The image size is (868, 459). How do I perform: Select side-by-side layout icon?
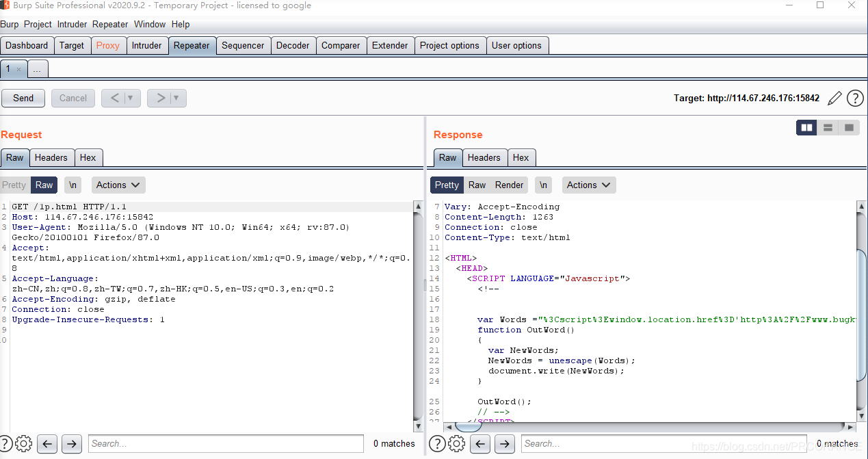pos(806,127)
